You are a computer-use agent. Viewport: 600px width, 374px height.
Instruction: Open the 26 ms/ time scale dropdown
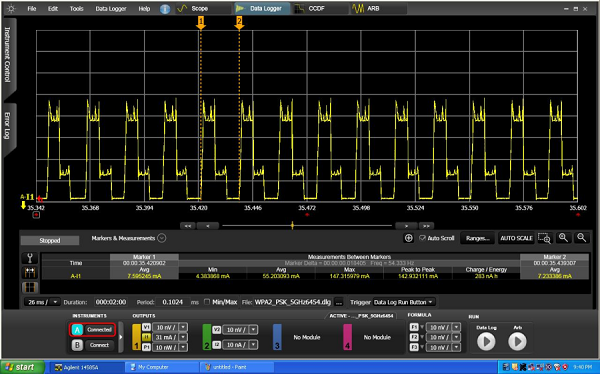pos(55,302)
